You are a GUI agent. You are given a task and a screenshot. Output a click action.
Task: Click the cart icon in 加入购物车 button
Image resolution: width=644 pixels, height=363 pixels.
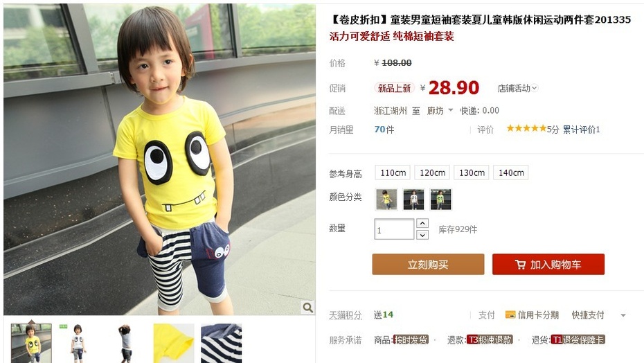[520, 265]
